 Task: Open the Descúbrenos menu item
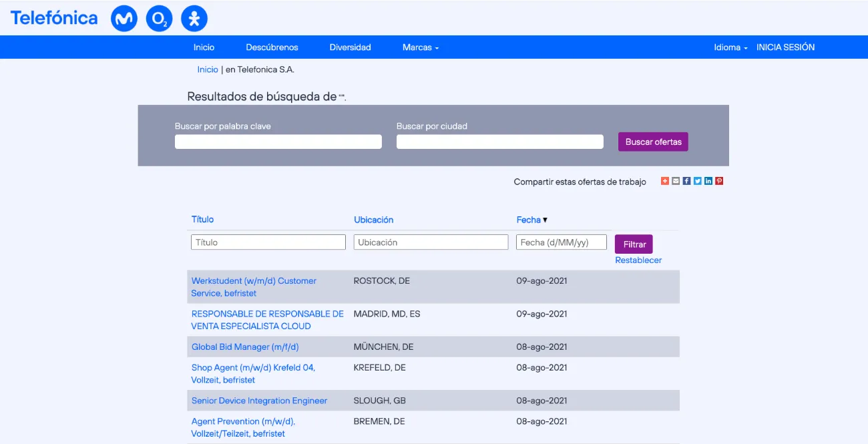click(x=272, y=47)
